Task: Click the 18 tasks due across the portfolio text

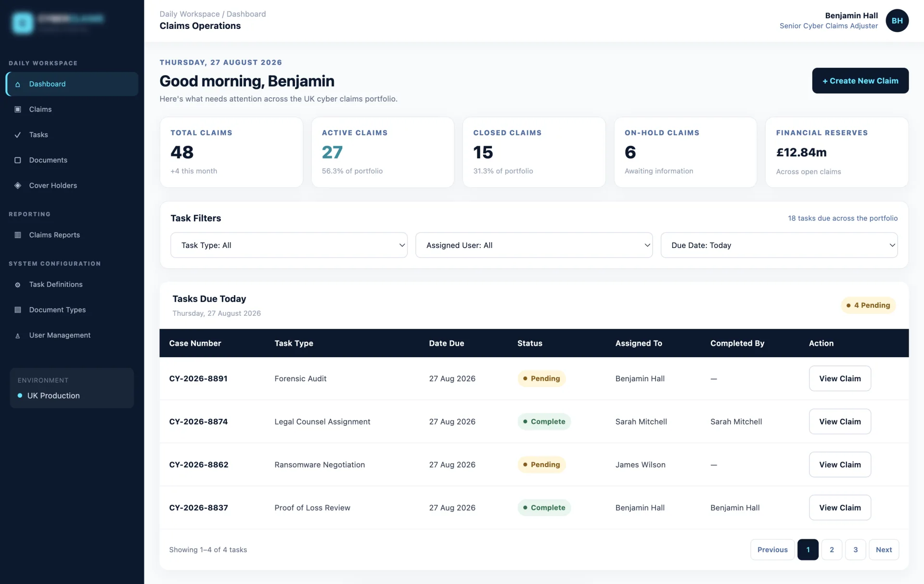Action: pos(843,218)
